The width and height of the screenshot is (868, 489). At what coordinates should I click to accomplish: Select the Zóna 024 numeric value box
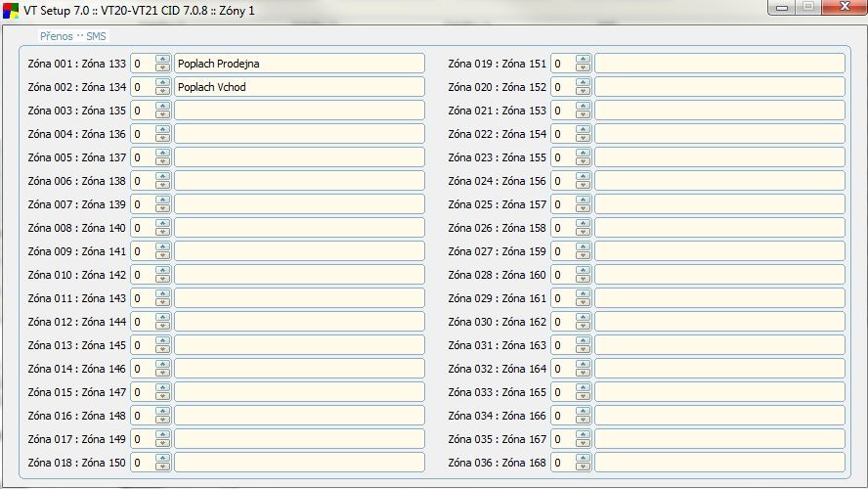point(563,181)
